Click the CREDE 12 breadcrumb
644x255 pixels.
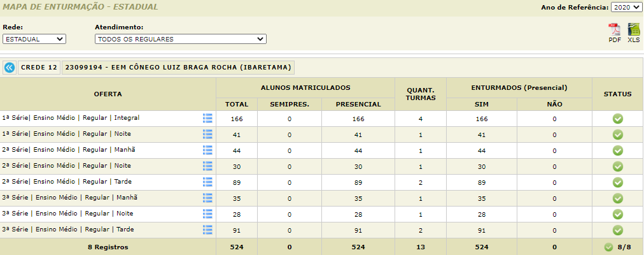coord(39,68)
